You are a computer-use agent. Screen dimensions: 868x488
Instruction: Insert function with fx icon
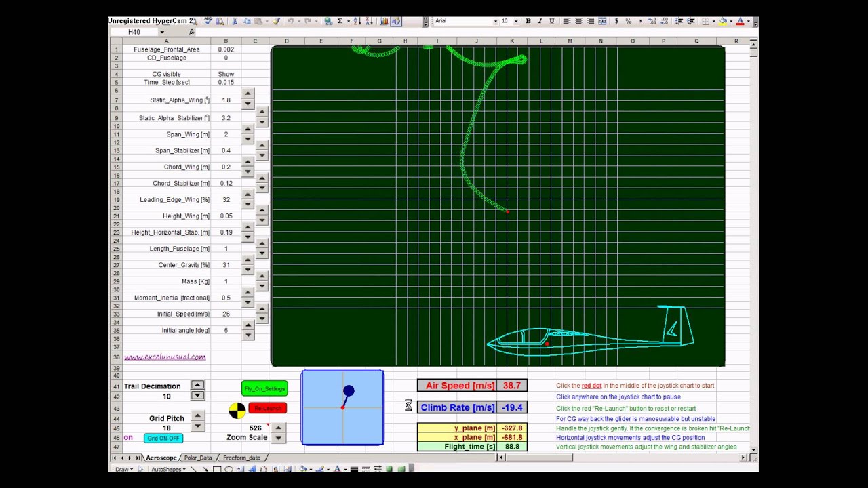[x=192, y=32]
